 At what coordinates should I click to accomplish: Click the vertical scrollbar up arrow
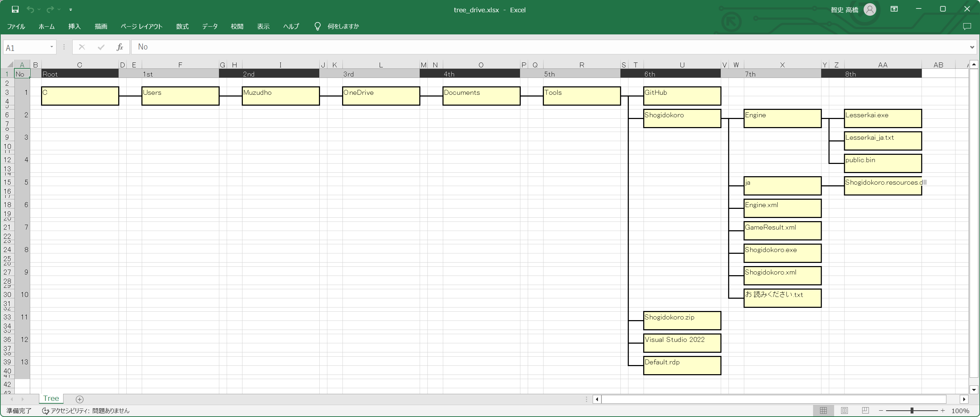[x=974, y=65]
